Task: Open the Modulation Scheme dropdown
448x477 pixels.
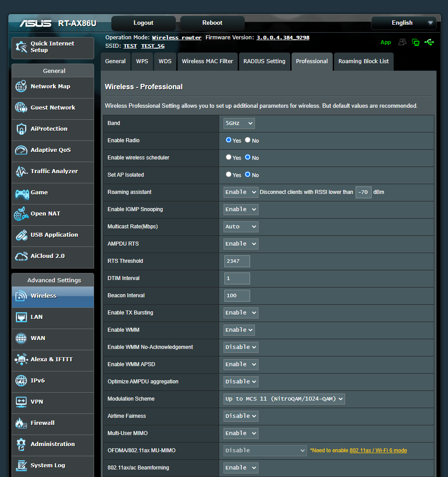Action: pos(284,399)
